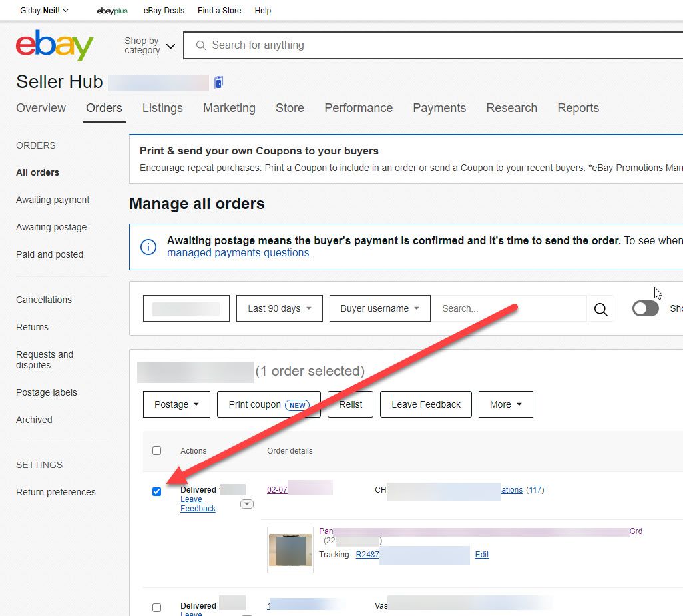Click the Relist button
The image size is (683, 616).
(x=350, y=404)
